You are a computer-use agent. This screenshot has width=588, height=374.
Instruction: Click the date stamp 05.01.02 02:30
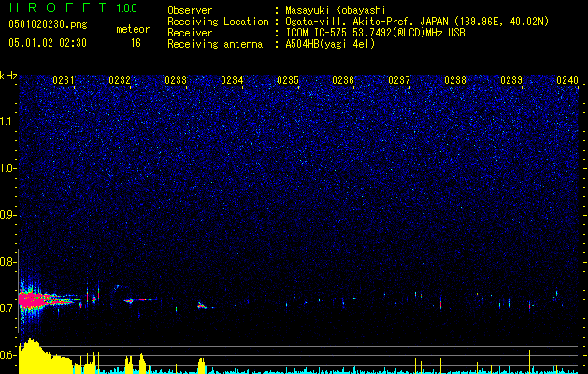(48, 43)
